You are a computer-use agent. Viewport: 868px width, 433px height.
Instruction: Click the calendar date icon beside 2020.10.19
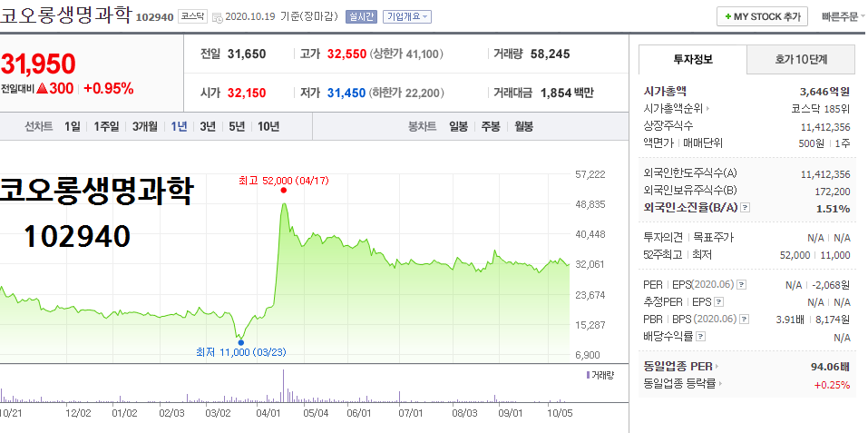pos(218,18)
